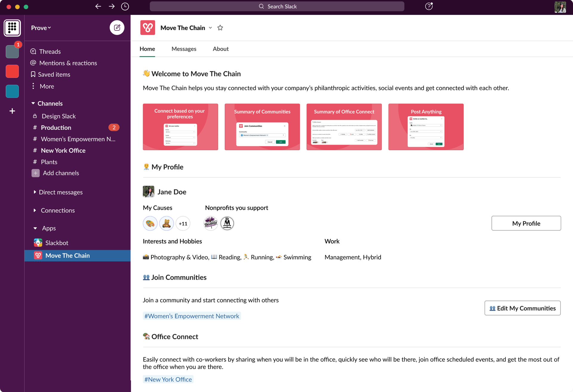
Task: Click the compose new message icon
Action: point(117,28)
